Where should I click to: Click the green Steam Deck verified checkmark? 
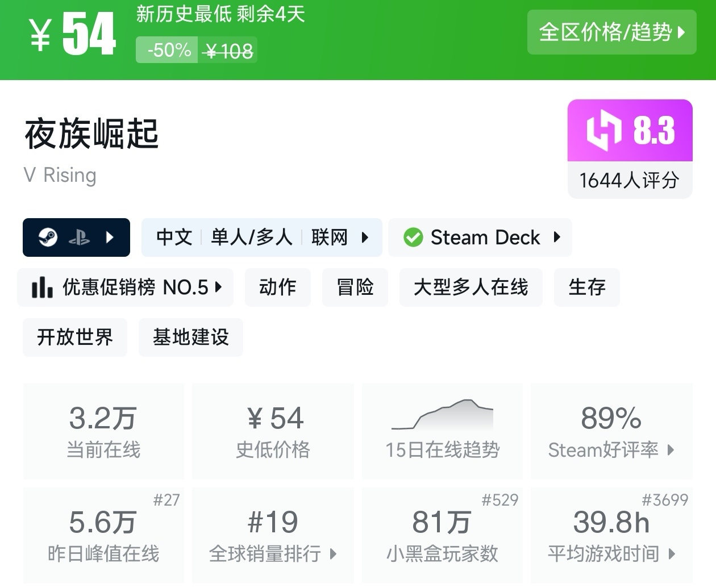coord(413,237)
